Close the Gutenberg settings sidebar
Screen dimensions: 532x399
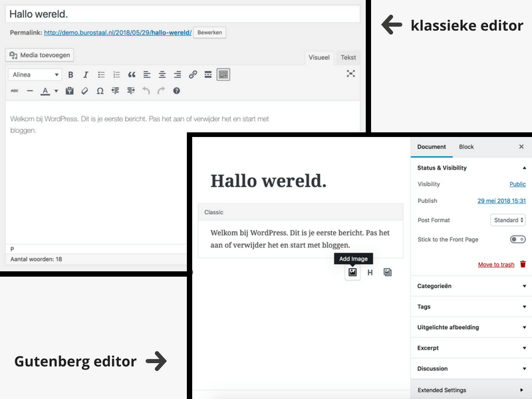coord(521,146)
